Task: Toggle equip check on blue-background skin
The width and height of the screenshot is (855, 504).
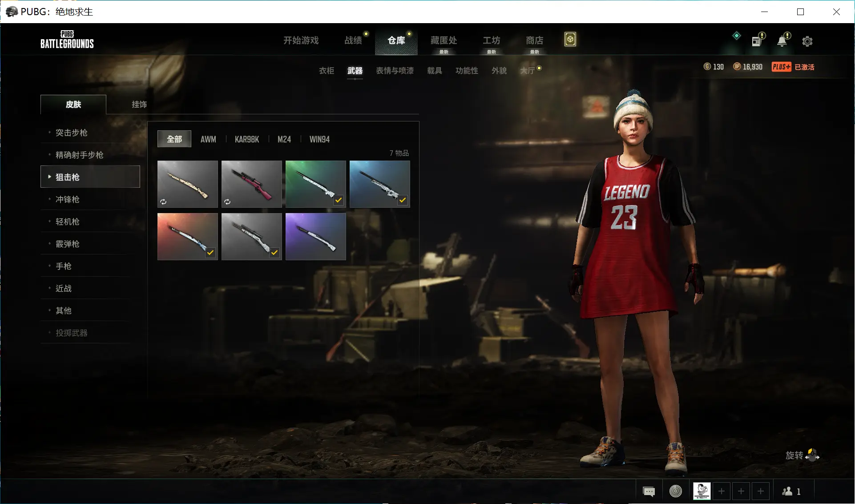Action: coord(403,200)
